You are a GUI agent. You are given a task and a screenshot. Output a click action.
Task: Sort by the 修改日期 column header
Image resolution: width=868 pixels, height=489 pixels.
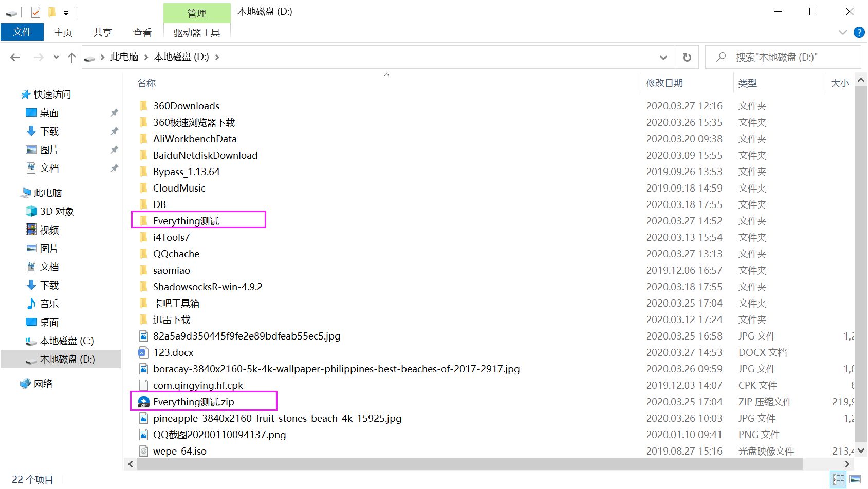pos(664,83)
